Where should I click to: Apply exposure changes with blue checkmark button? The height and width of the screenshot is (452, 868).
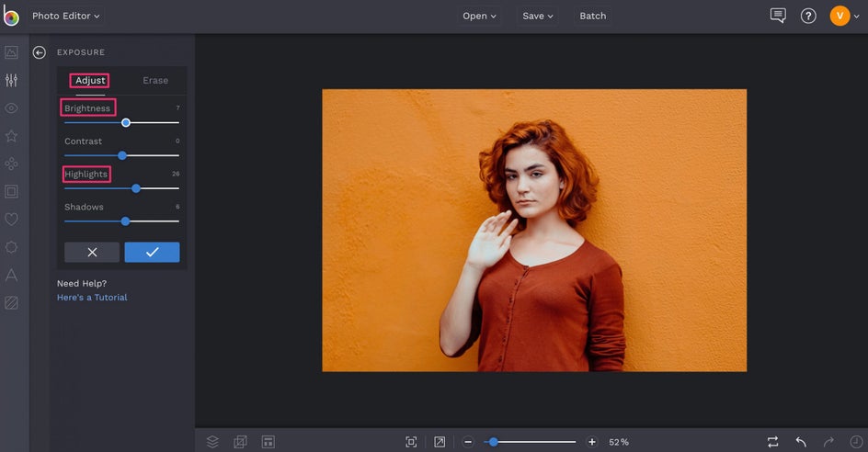(152, 253)
